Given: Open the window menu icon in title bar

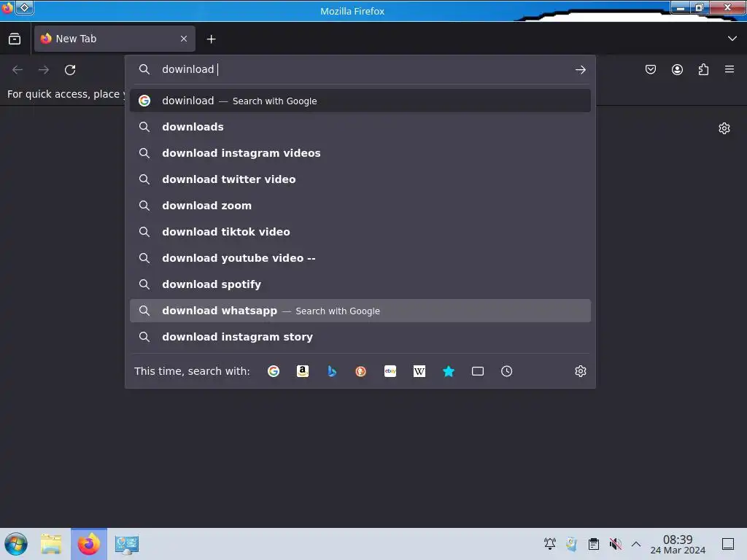Looking at the screenshot, I should pyautogui.click(x=7, y=7).
